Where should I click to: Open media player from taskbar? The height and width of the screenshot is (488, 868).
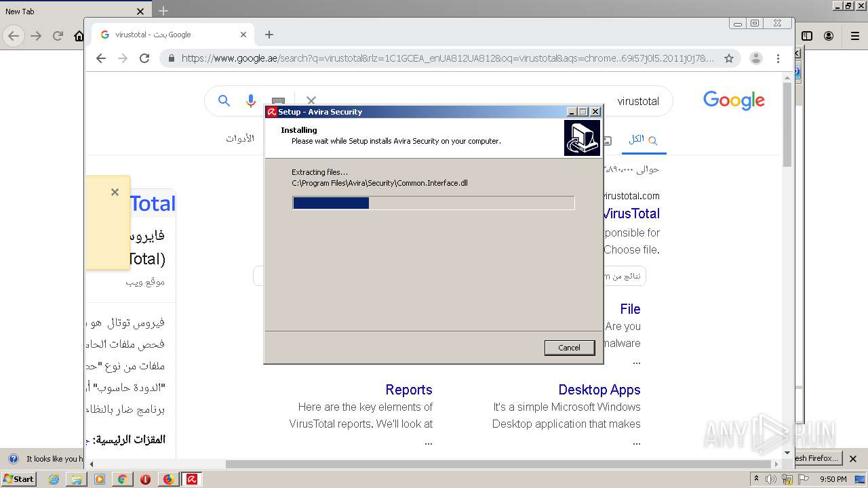coord(100,479)
